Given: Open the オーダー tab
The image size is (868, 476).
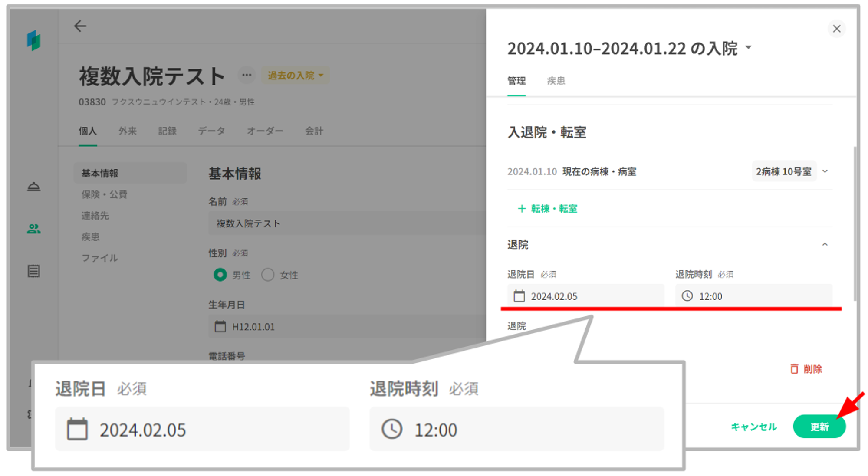Looking at the screenshot, I should click(265, 131).
